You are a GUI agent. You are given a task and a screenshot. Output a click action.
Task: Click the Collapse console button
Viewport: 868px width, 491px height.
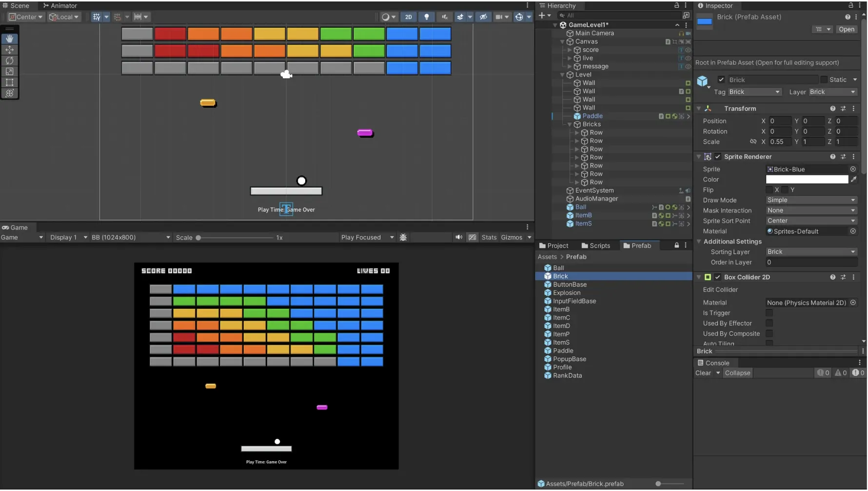tap(738, 373)
